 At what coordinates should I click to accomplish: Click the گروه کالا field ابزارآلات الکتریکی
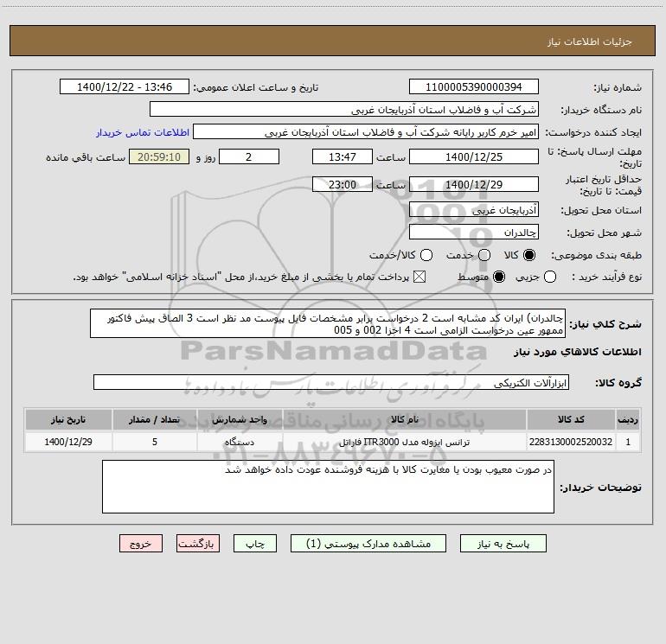coord(331,382)
